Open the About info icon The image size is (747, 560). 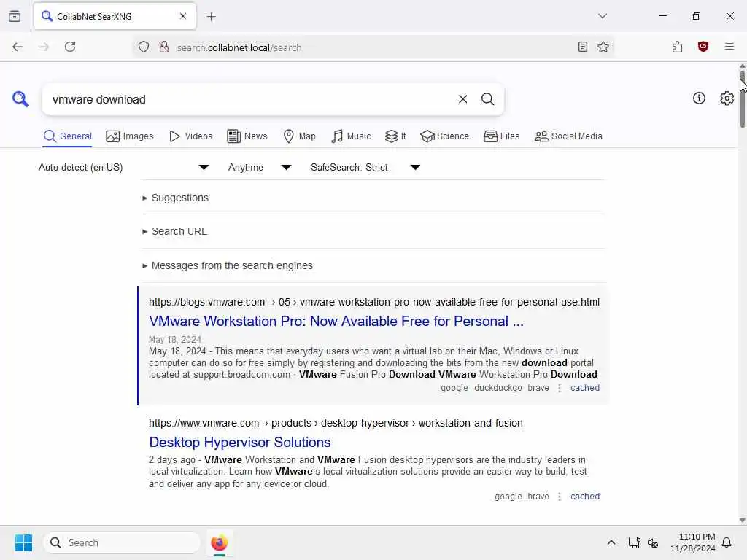coord(699,98)
